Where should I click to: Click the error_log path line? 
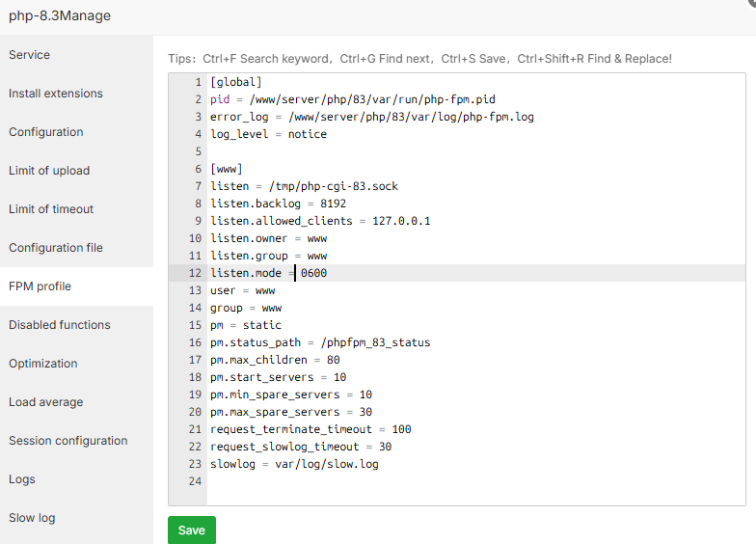(x=371, y=117)
